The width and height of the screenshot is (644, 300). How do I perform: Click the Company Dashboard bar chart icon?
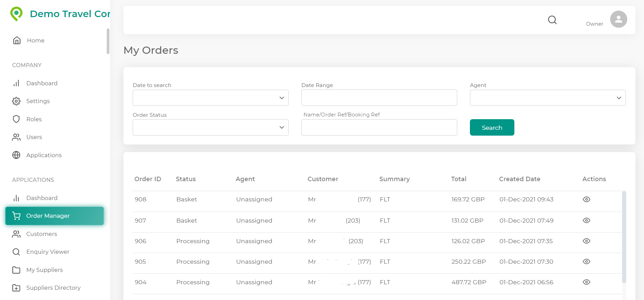click(x=16, y=83)
